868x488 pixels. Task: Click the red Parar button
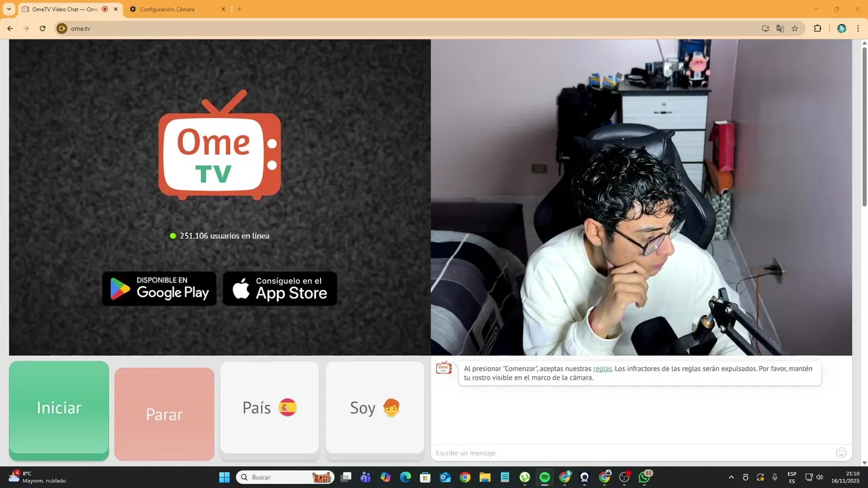(164, 414)
